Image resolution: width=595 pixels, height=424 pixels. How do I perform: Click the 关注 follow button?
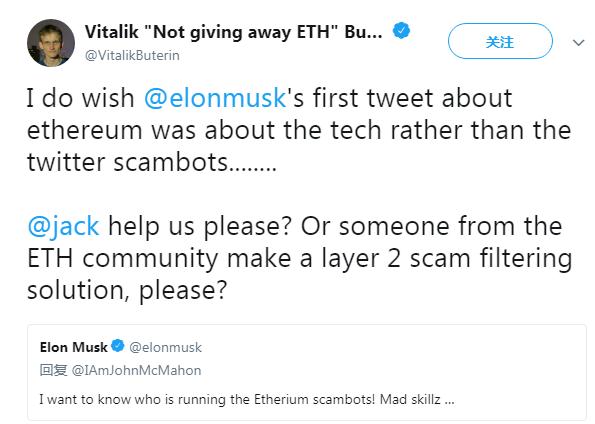coord(500,41)
